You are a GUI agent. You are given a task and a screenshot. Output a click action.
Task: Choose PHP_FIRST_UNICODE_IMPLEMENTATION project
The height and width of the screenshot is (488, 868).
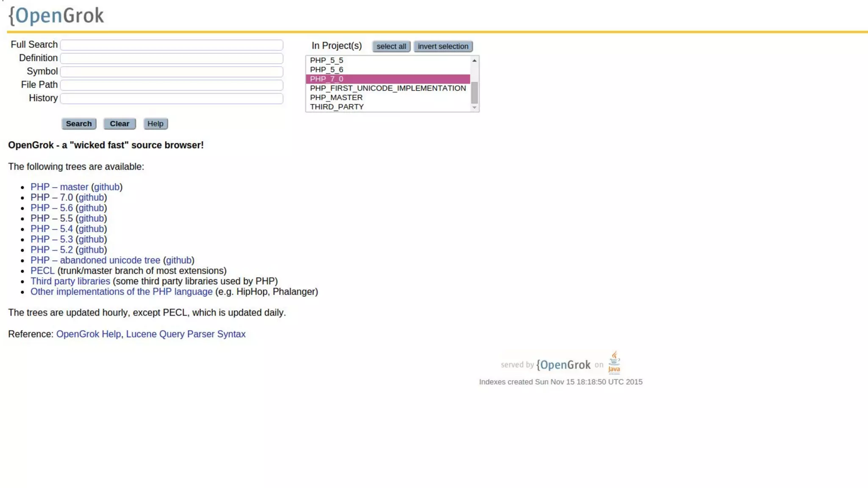(387, 88)
